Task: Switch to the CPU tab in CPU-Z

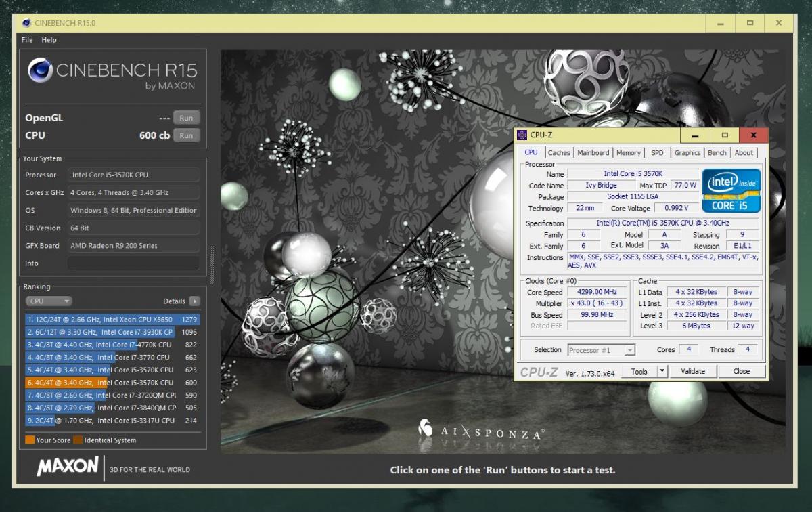Action: point(531,152)
